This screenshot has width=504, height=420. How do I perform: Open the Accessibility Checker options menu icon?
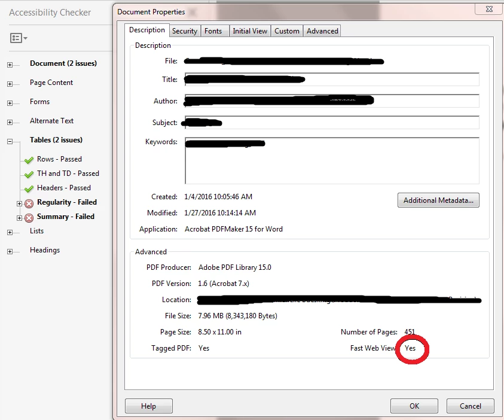click(x=19, y=38)
